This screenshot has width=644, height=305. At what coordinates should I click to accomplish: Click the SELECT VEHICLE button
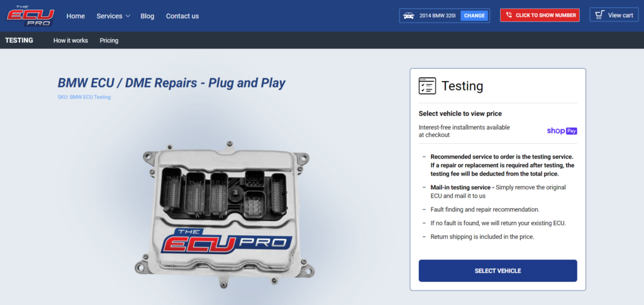[x=498, y=271]
